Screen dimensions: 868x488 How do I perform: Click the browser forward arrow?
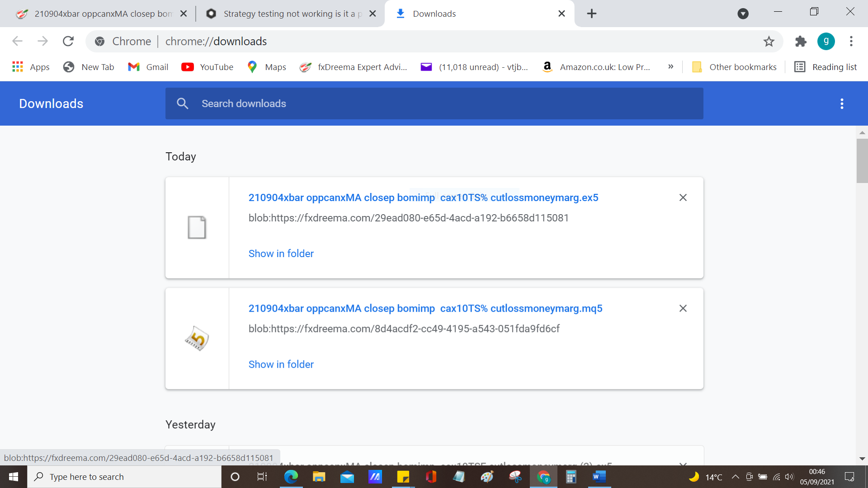42,41
